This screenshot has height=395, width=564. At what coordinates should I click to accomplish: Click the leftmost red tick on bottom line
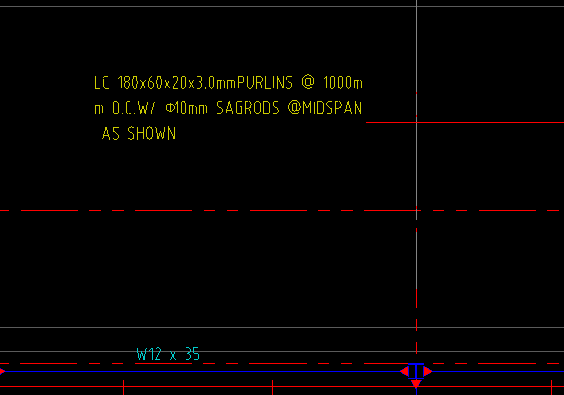[x=123, y=387]
